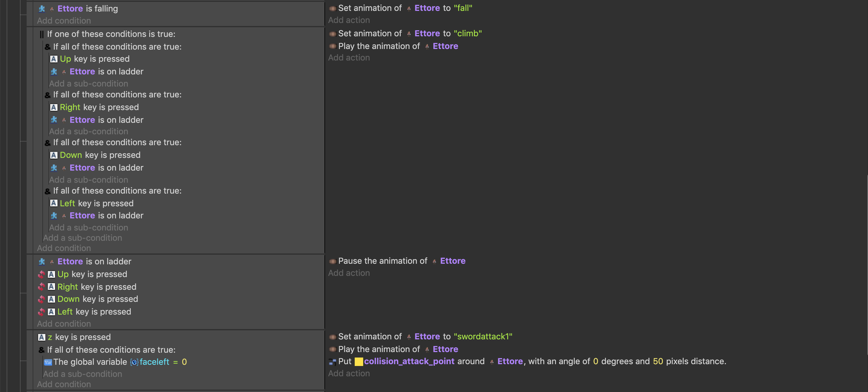Click the 'z key is pressed' condition

[x=74, y=337]
